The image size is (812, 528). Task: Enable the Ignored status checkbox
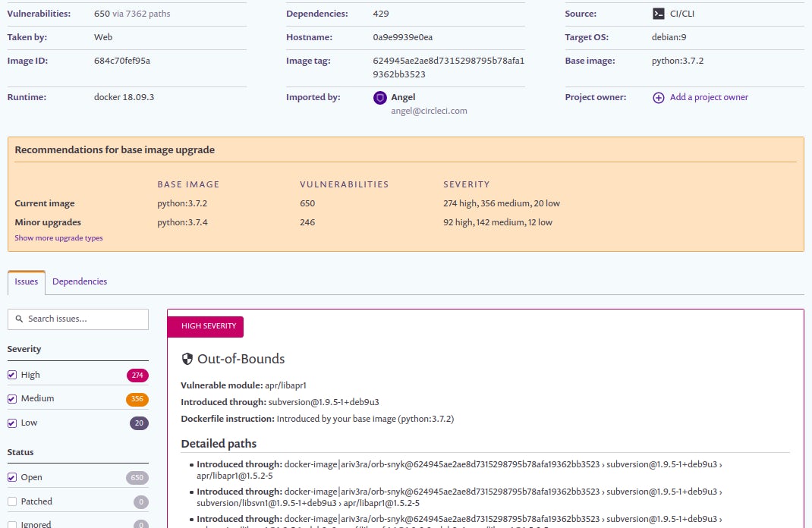(11, 523)
